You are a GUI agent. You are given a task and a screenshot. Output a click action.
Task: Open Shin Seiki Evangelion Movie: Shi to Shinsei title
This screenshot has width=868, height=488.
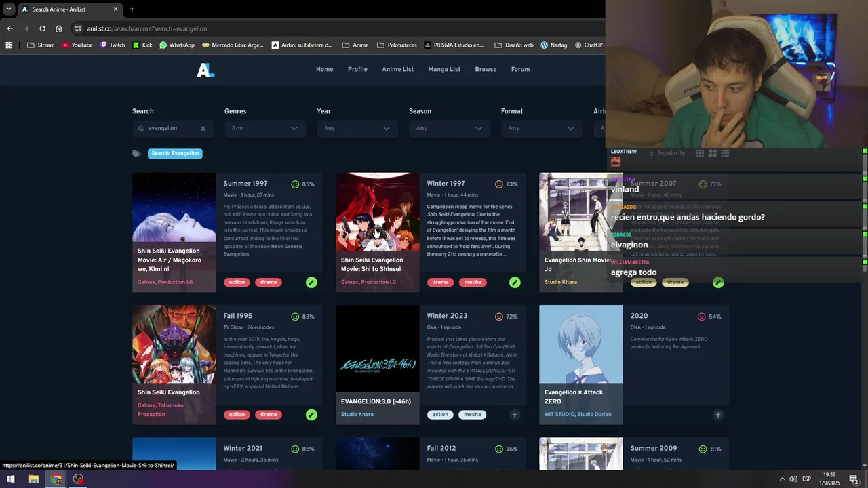point(371,264)
